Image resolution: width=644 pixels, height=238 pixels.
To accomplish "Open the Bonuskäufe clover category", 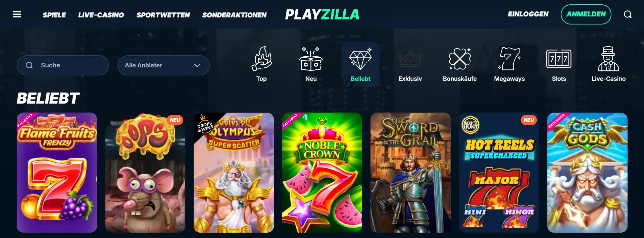I will point(460,64).
